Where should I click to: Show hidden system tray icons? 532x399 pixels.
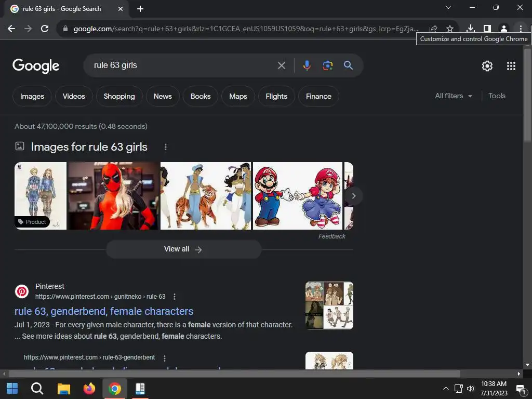[x=446, y=389]
